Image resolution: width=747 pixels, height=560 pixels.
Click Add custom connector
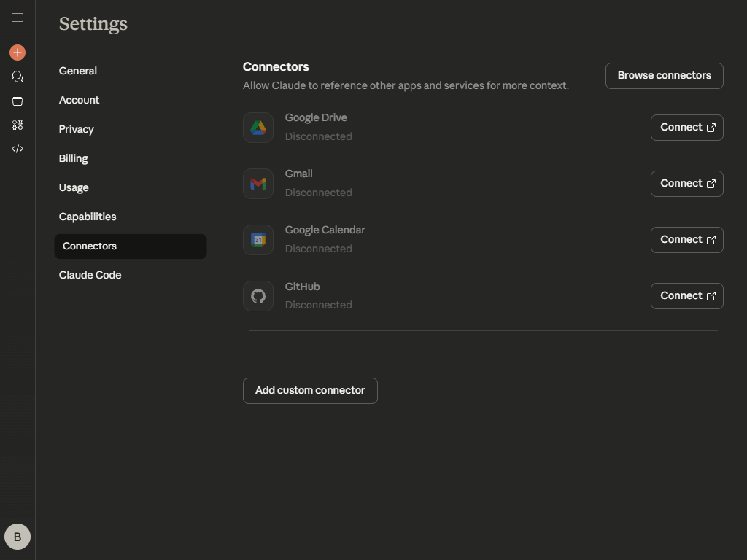point(310,390)
